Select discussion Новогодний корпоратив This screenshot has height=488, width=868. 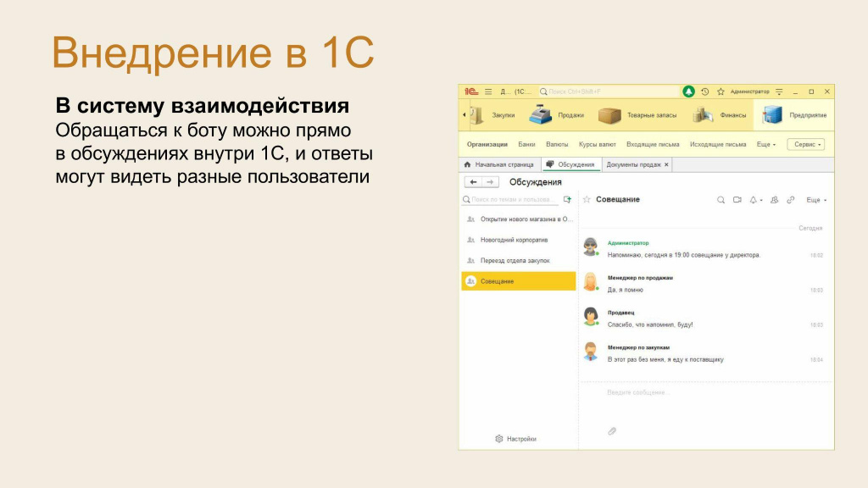(519, 240)
